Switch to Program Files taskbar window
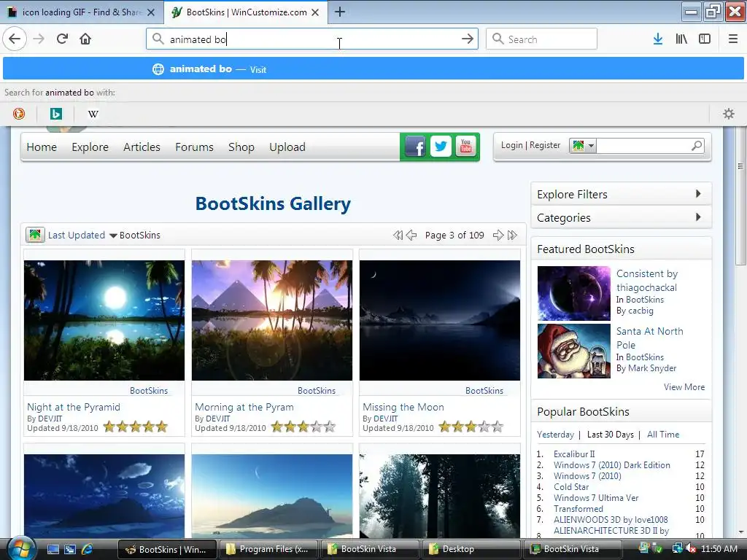 pyautogui.click(x=267, y=549)
